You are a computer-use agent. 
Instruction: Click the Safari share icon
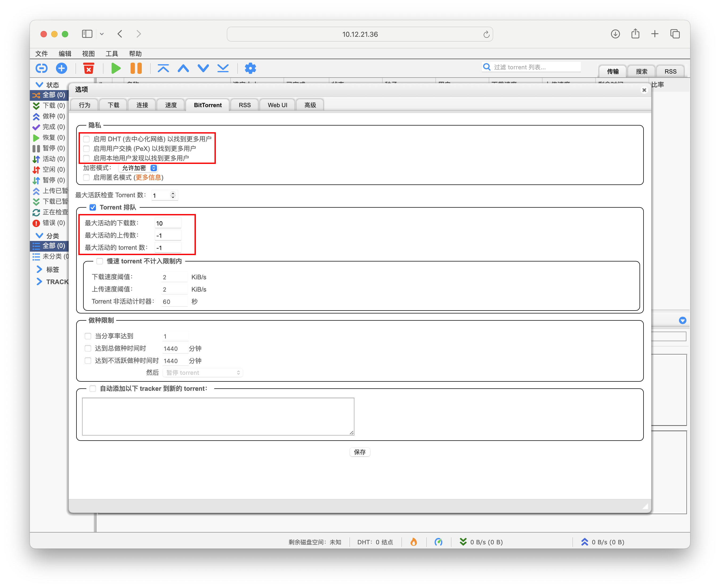[635, 34]
